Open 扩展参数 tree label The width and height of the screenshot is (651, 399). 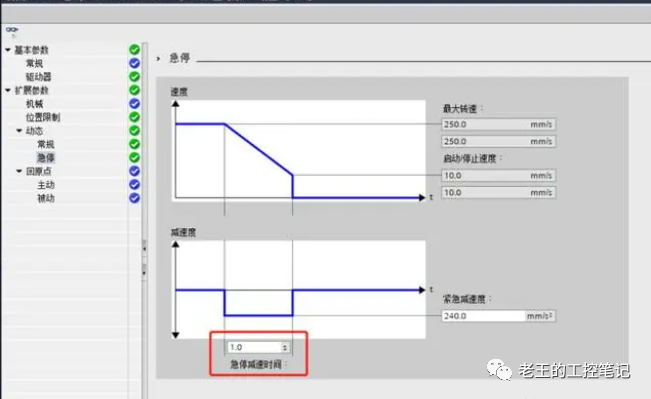coord(32,90)
